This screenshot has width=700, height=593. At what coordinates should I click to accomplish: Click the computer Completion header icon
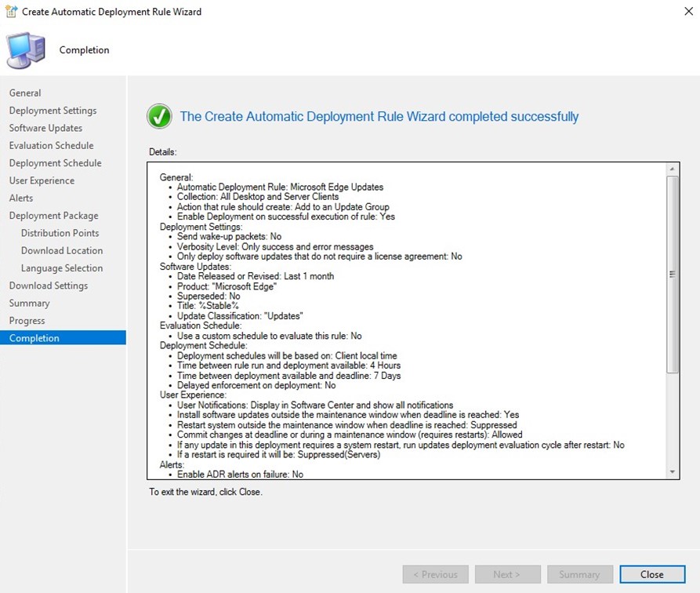pyautogui.click(x=26, y=50)
